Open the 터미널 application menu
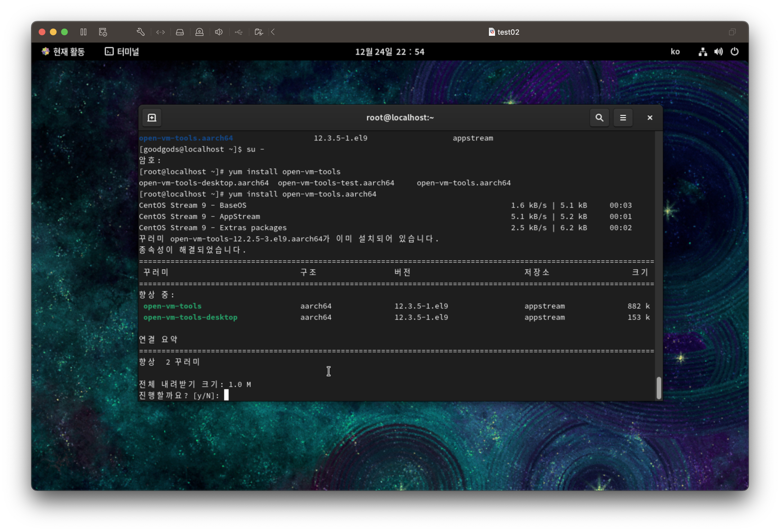780x532 pixels. [122, 52]
